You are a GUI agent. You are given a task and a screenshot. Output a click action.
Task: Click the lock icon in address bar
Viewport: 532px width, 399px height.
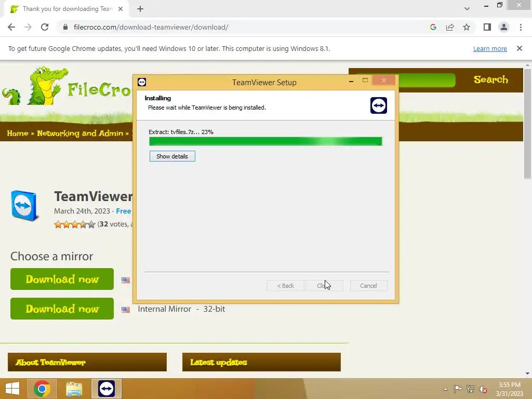pos(65,27)
